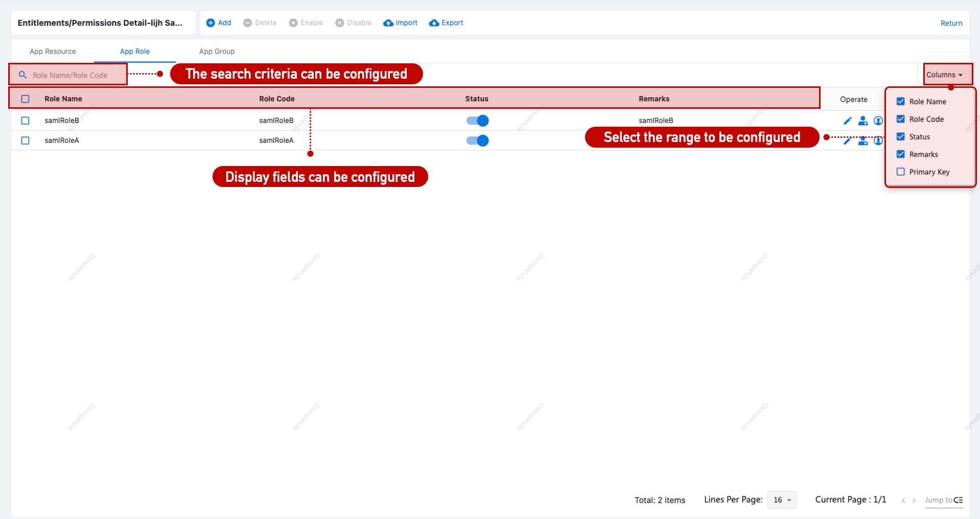Click the edit pencil icon for samlRoleA

(847, 141)
